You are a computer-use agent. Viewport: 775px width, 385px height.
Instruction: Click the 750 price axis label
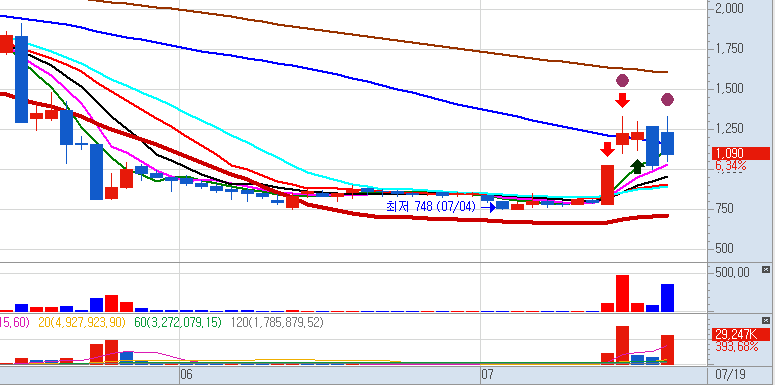(725, 209)
